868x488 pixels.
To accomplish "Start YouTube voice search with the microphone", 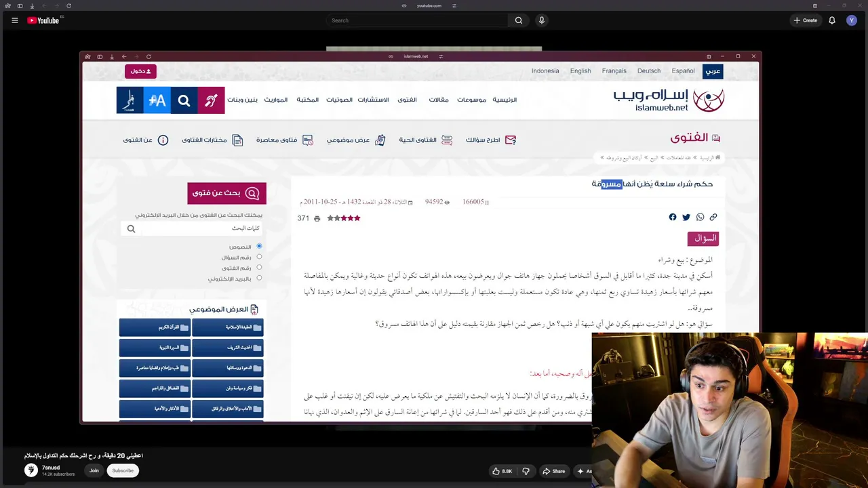I will click(x=542, y=20).
